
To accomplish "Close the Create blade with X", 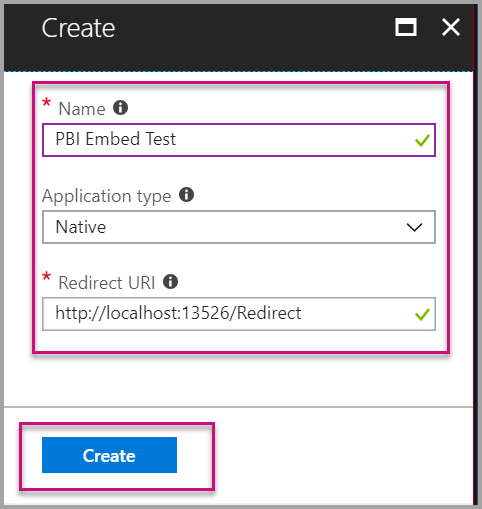I will point(451,27).
